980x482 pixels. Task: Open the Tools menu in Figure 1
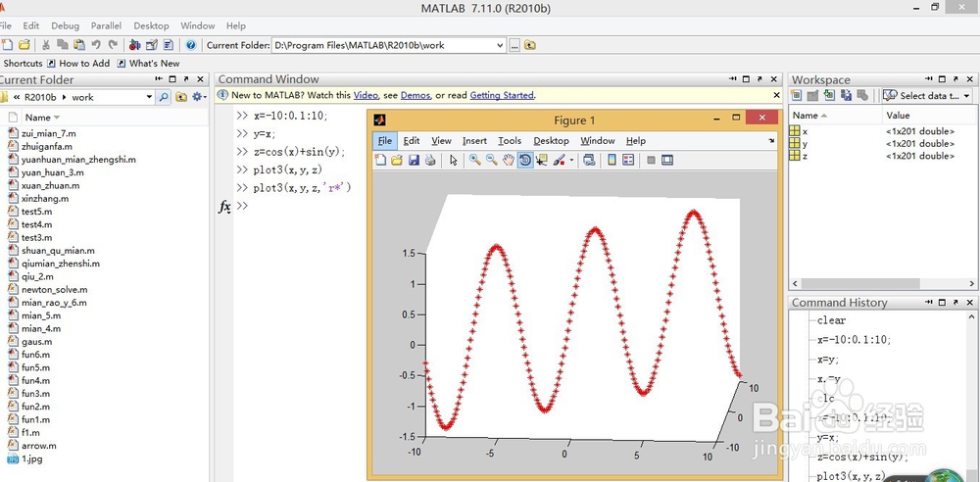[510, 141]
